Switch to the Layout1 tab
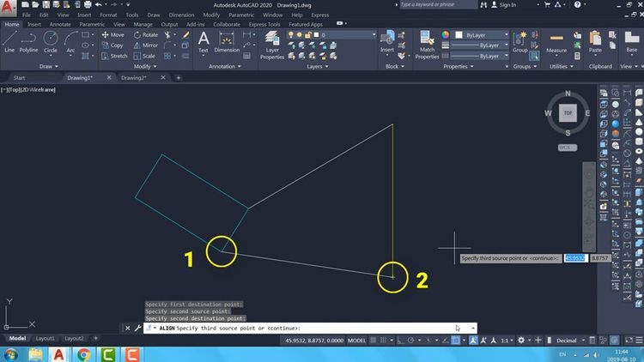This screenshot has height=362, width=644. [46, 339]
